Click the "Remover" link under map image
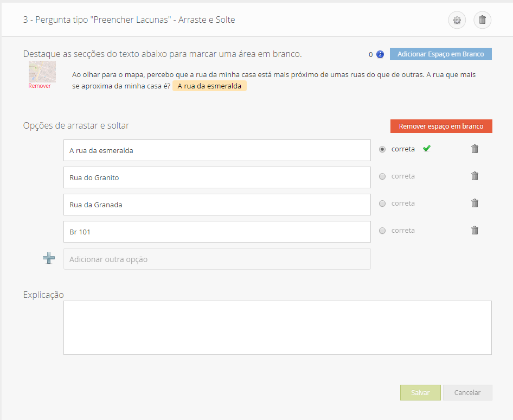Screen dimensions: 513x420 click(x=40, y=86)
